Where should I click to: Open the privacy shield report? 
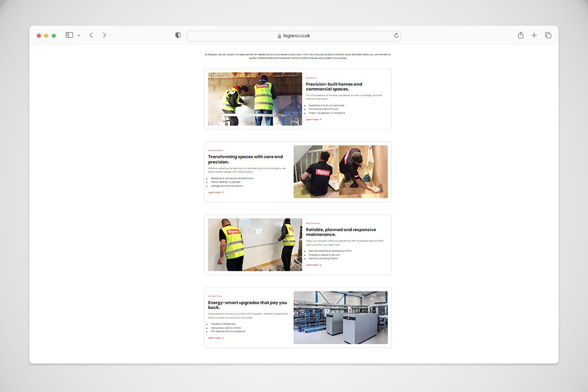[x=178, y=35]
